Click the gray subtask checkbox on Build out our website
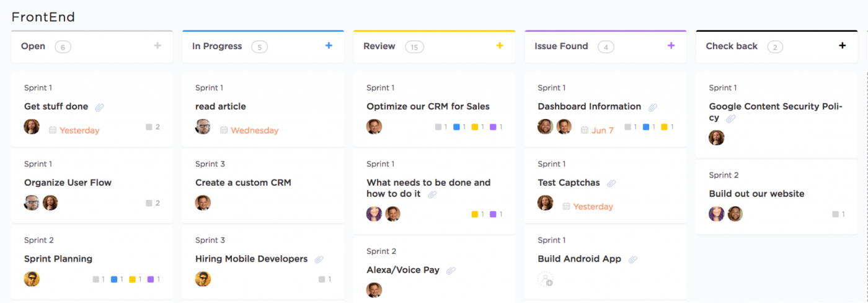The image size is (868, 303). click(x=836, y=214)
